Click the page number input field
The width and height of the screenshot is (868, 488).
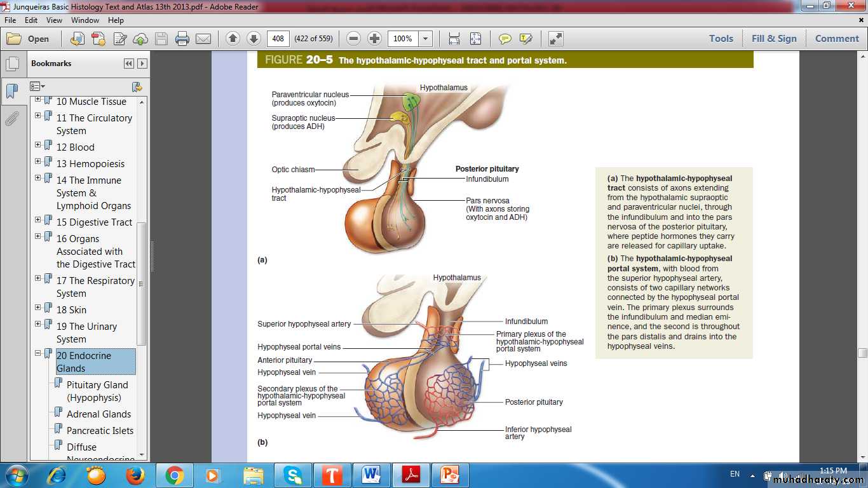278,39
